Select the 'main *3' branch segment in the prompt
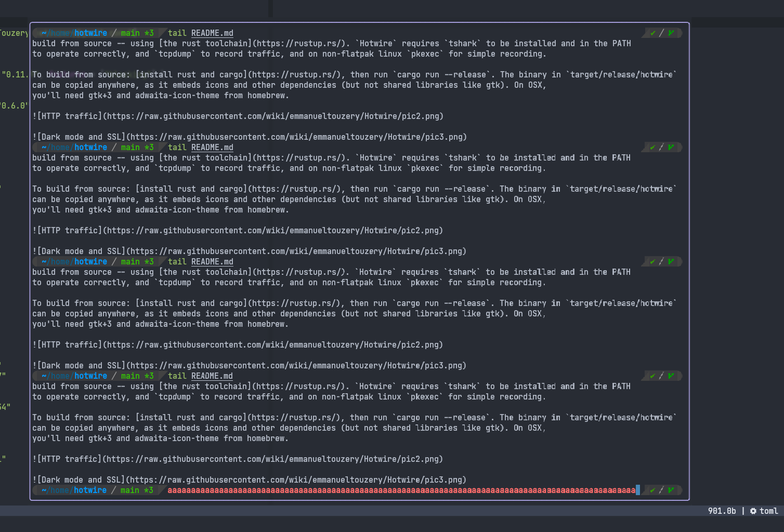The image size is (784, 532). point(137,33)
